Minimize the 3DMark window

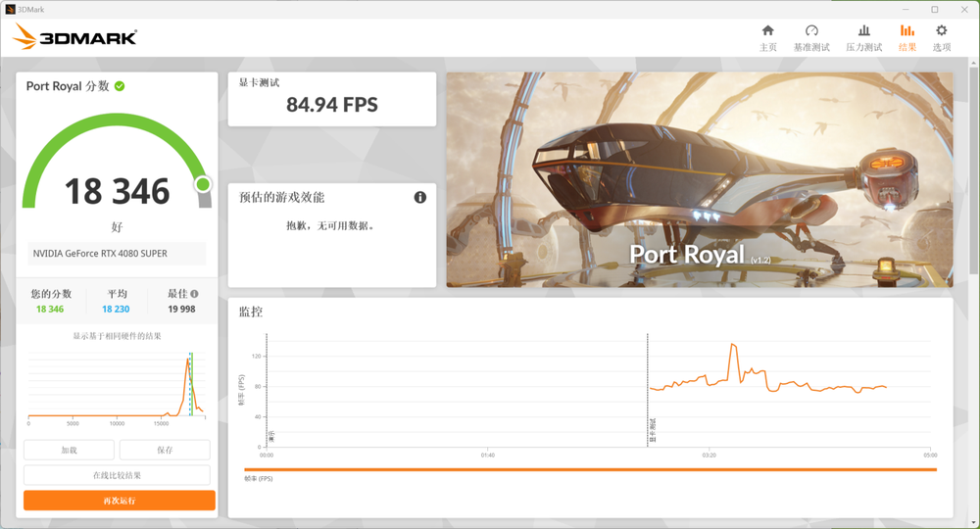[905, 10]
